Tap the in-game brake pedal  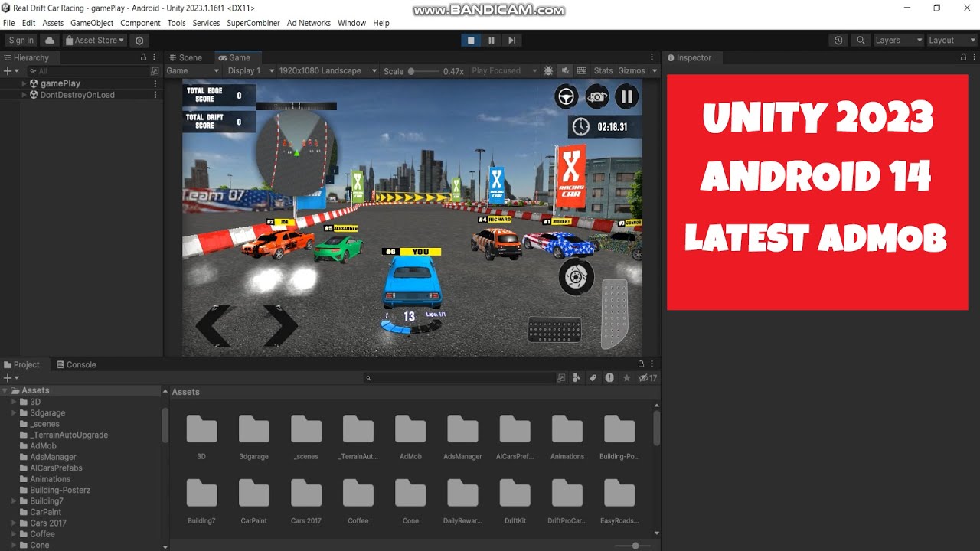click(x=554, y=330)
